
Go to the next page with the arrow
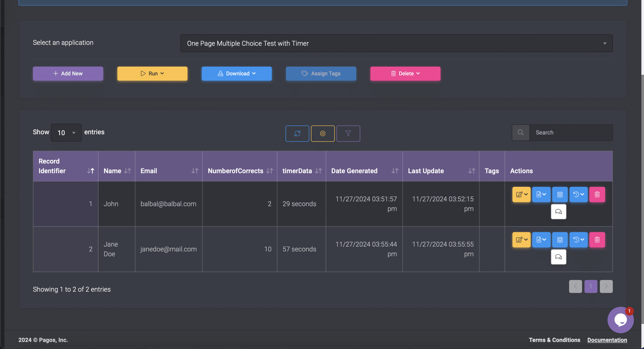click(x=606, y=286)
